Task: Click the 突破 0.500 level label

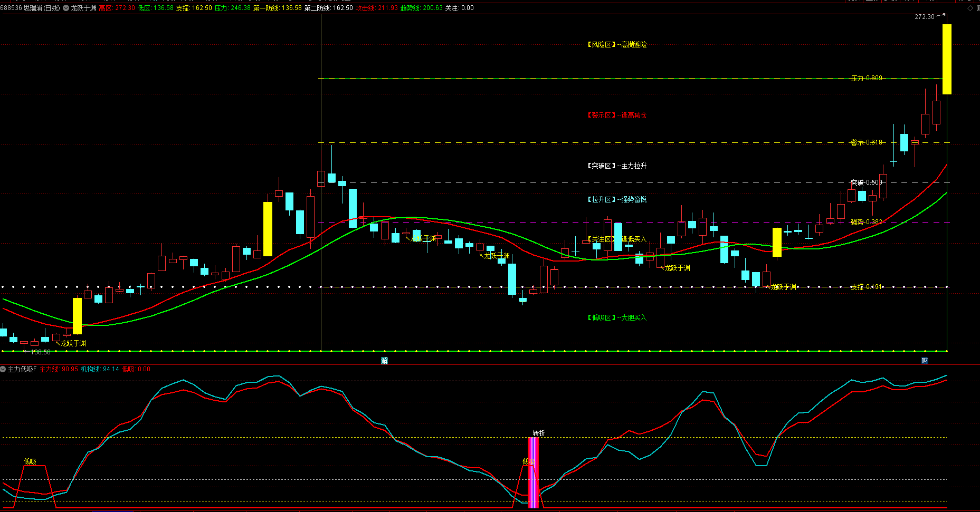Action: click(x=867, y=182)
